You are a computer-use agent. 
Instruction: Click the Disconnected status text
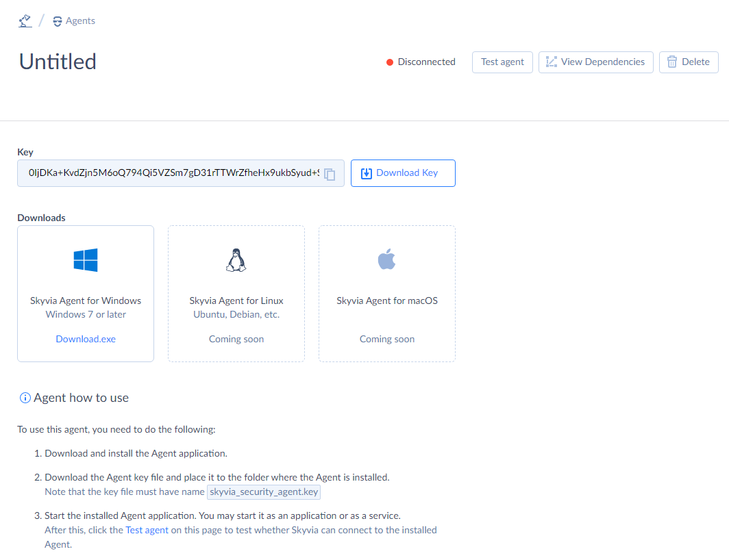[x=426, y=62]
